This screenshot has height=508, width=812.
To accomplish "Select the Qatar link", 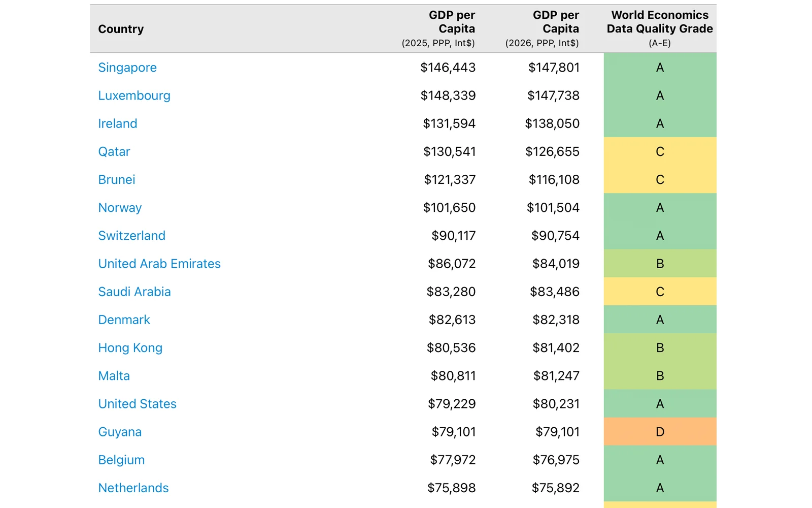I will click(x=114, y=151).
